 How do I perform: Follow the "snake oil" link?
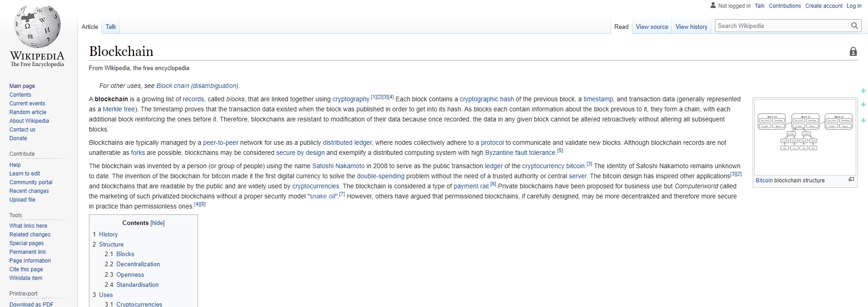322,196
